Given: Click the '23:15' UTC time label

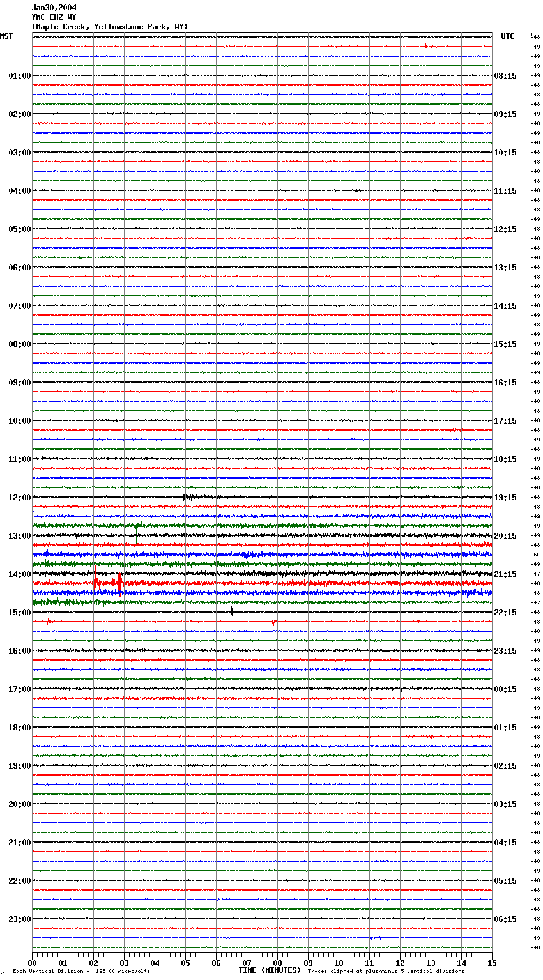Looking at the screenshot, I should [x=505, y=651].
